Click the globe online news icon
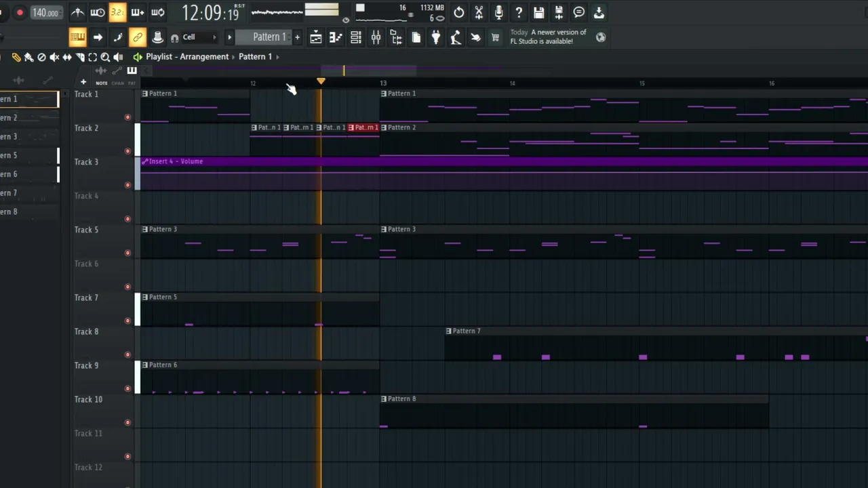This screenshot has height=488, width=868. (601, 37)
